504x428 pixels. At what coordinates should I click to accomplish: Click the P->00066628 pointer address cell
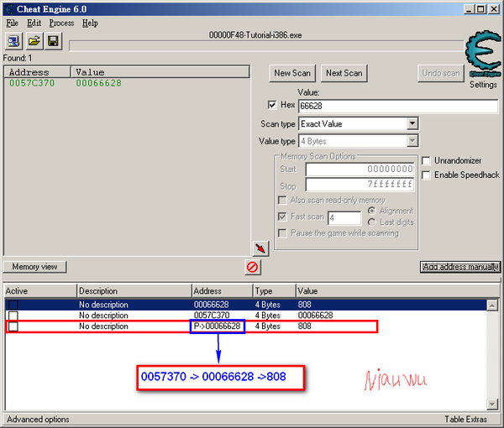click(x=217, y=326)
